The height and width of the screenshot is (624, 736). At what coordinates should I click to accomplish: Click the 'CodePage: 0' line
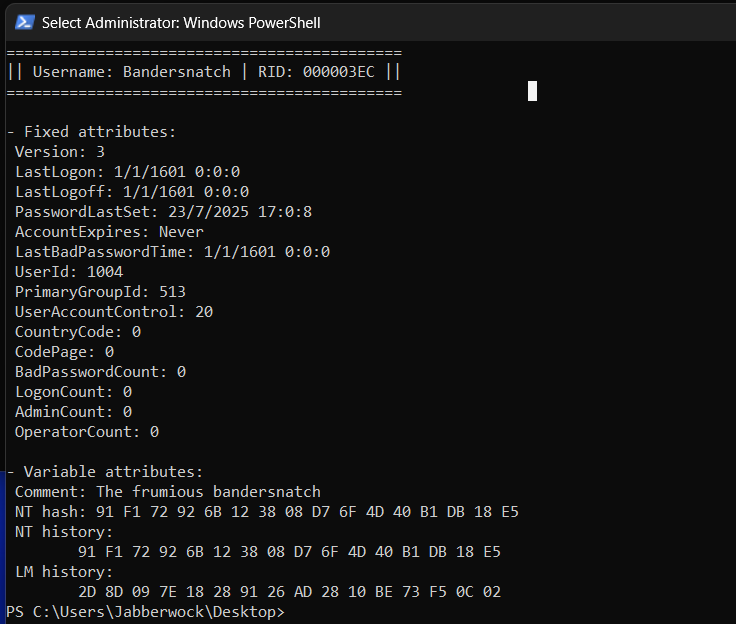[64, 352]
